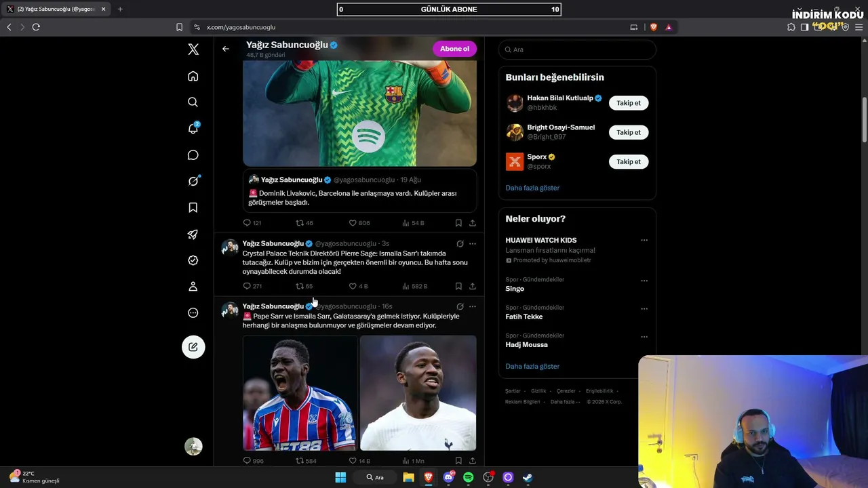This screenshot has width=868, height=488.
Task: Share the Livakovic Barcelona tweet
Action: [x=473, y=223]
